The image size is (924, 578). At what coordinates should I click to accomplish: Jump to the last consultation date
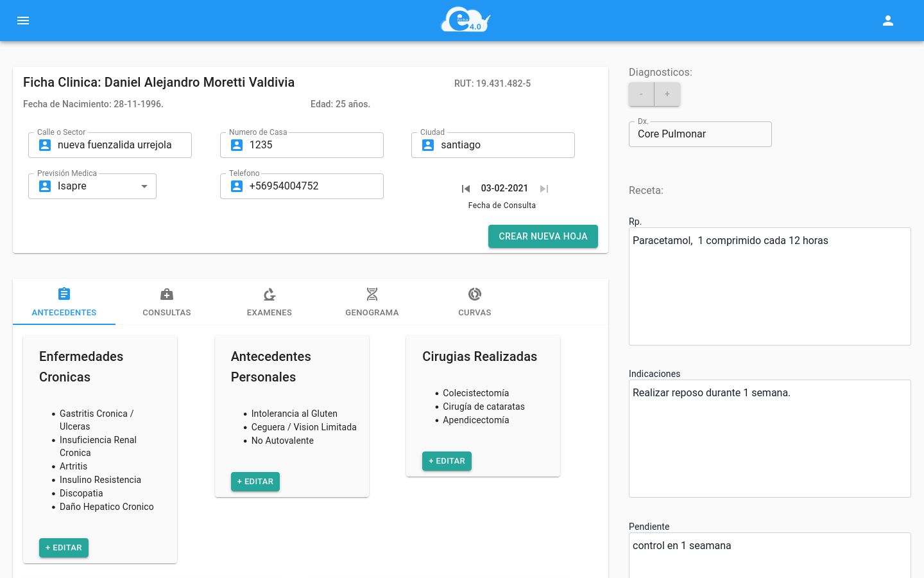click(x=544, y=189)
